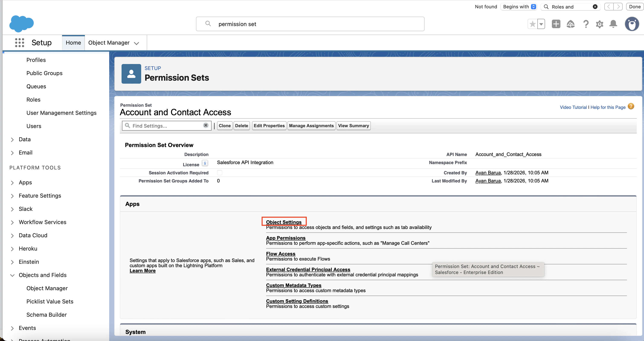Open the Favorites list dropdown arrow

[541, 24]
